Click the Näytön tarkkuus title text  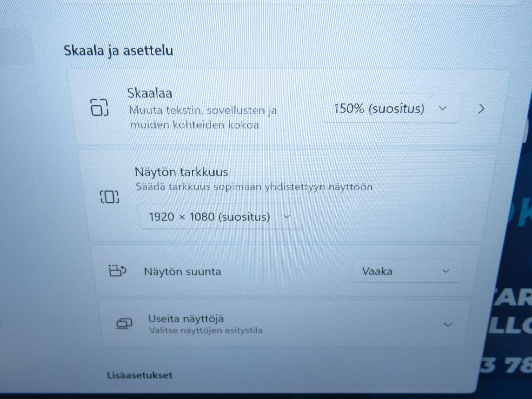[181, 172]
